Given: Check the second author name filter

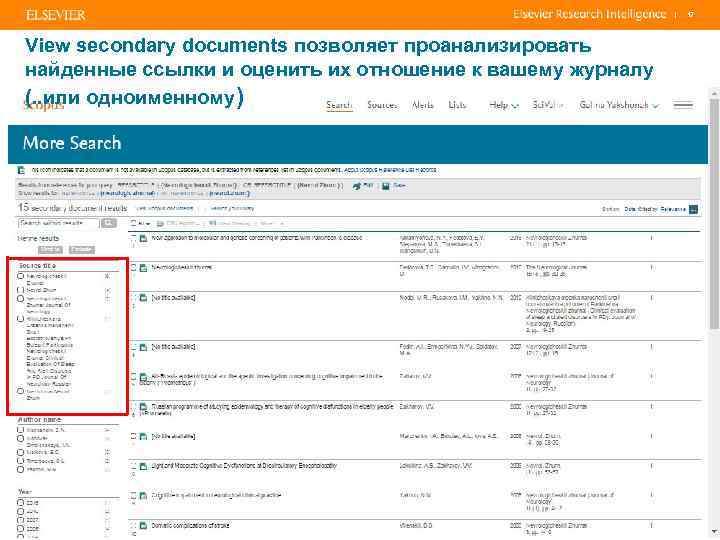Looking at the screenshot, I should (x=21, y=439).
